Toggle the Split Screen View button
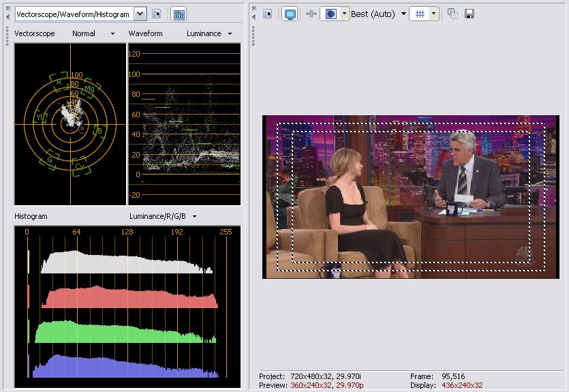This screenshot has width=569, height=392. [330, 14]
